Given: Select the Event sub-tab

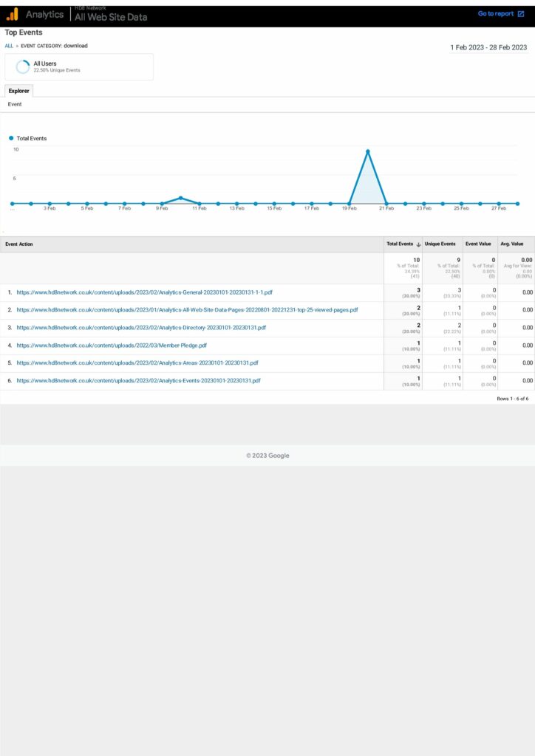Looking at the screenshot, I should click(x=15, y=105).
